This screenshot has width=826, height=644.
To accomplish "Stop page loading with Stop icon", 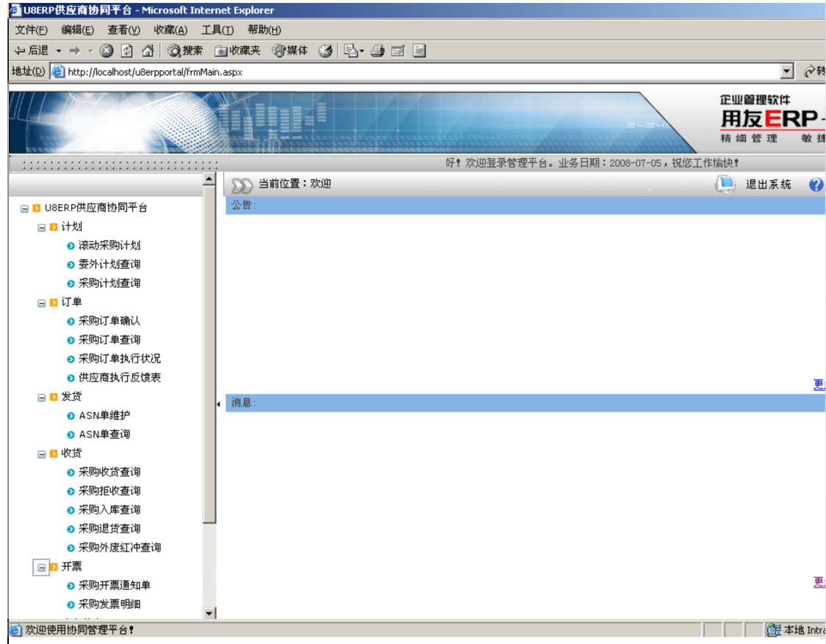I will 107,51.
